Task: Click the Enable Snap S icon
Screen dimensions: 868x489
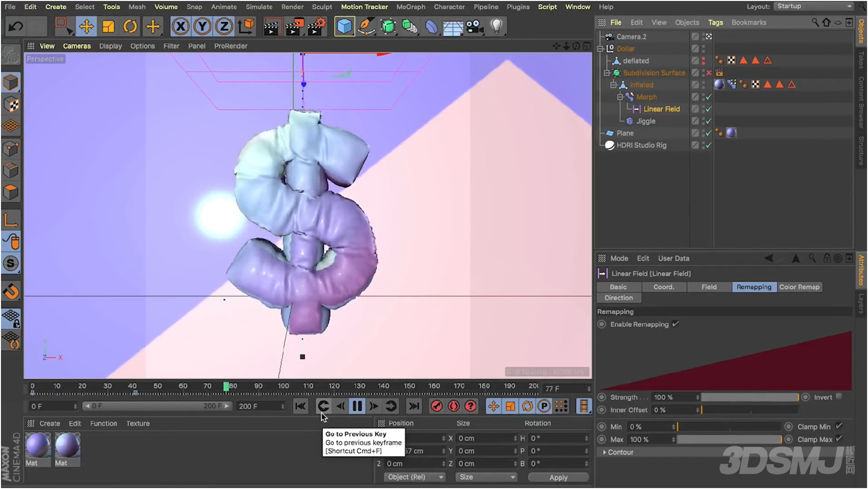Action: click(10, 263)
